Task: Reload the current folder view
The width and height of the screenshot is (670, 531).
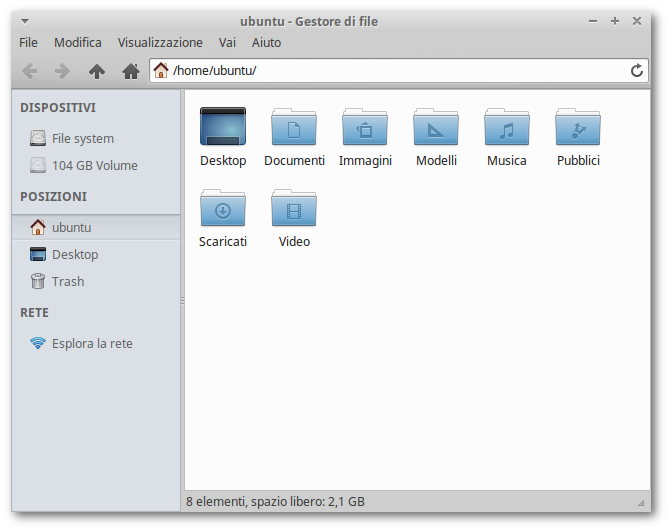Action: point(637,70)
